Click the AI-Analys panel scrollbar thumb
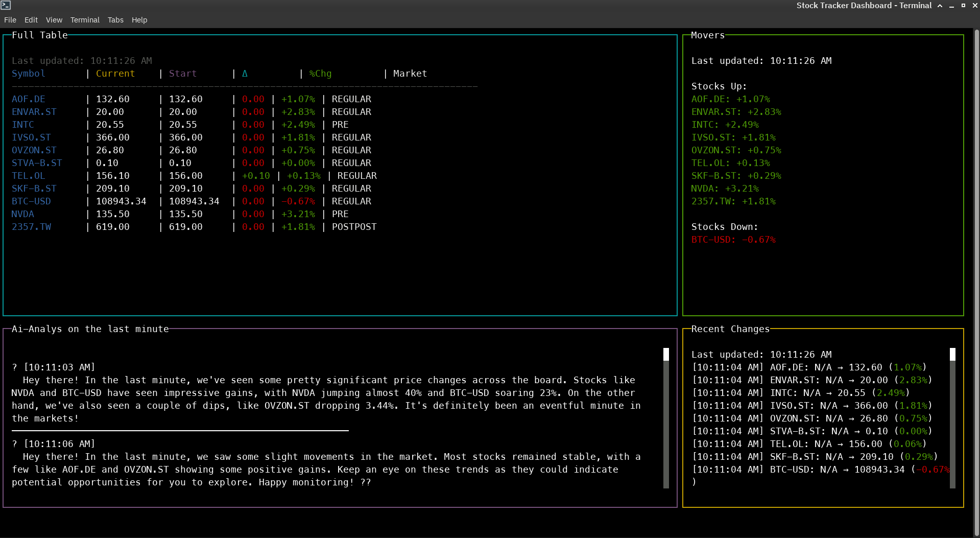This screenshot has width=980, height=538. 666,354
